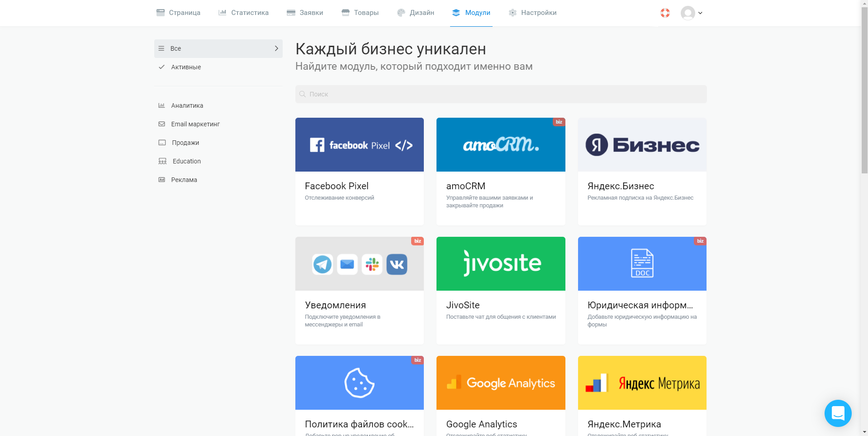Open the Facebook Pixel module banner
The image size is (868, 436).
(x=360, y=144)
